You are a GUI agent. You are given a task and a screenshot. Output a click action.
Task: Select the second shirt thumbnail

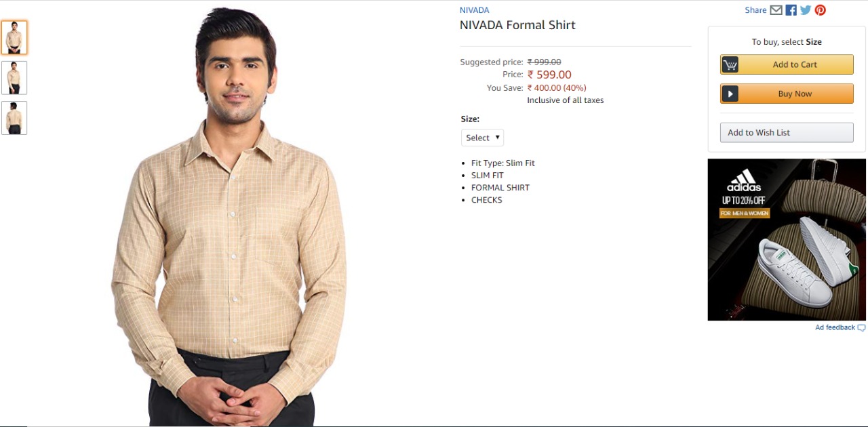pos(14,78)
